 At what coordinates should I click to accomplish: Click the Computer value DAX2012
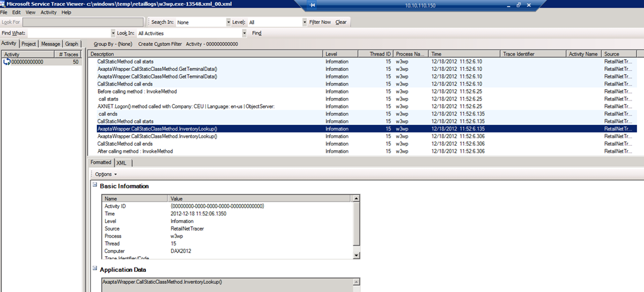(180, 251)
